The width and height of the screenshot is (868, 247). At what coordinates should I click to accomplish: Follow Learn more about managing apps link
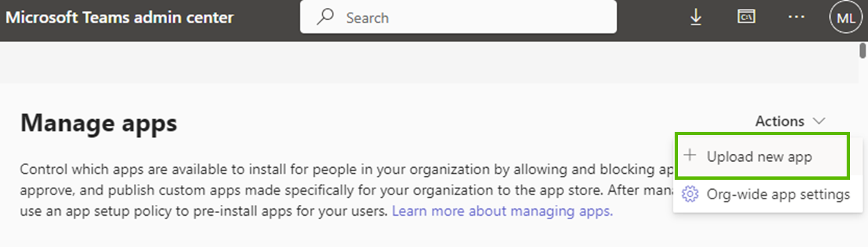pos(502,212)
